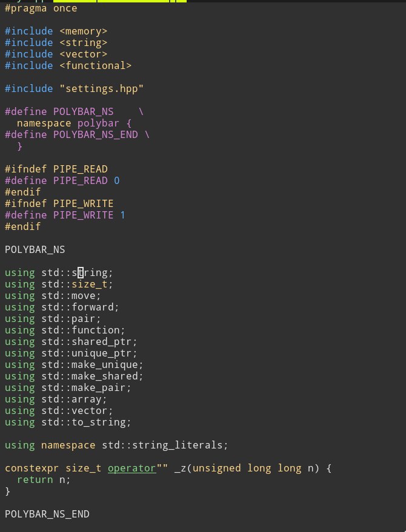Click the word 'polybar' in namespace definition
Screen dimensions: 406x532
pyautogui.click(x=99, y=123)
